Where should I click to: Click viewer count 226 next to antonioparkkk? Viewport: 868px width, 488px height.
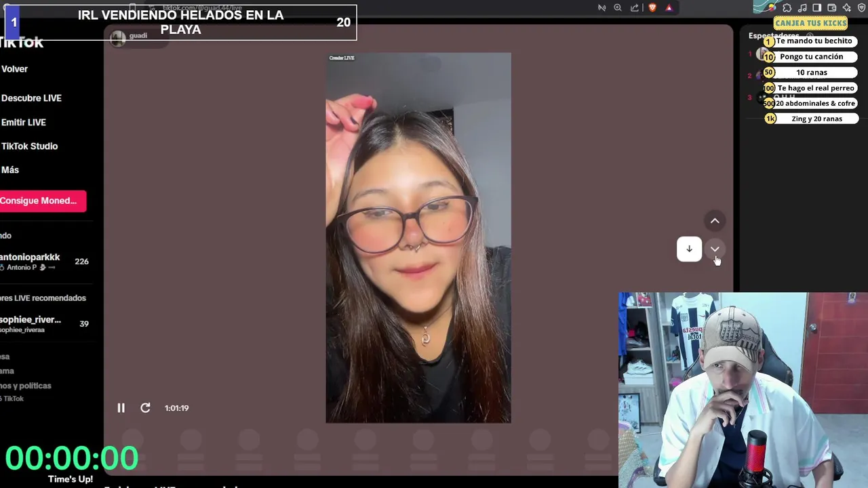[x=81, y=262]
